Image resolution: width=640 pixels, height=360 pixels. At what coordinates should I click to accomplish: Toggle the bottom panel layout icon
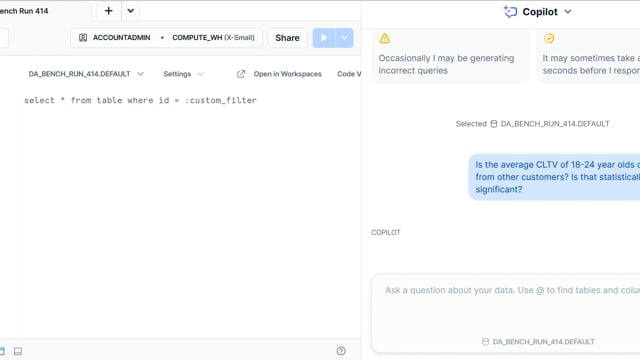[x=18, y=351]
